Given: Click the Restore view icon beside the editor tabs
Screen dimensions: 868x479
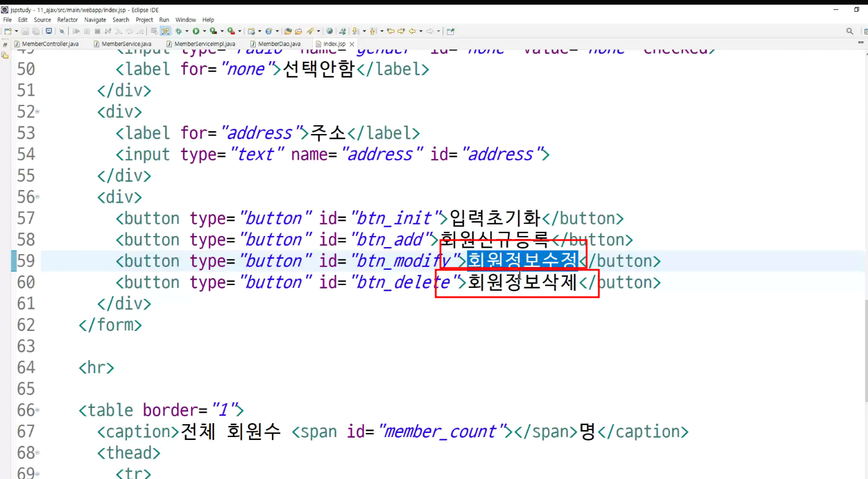Looking at the screenshot, I should [x=5, y=44].
